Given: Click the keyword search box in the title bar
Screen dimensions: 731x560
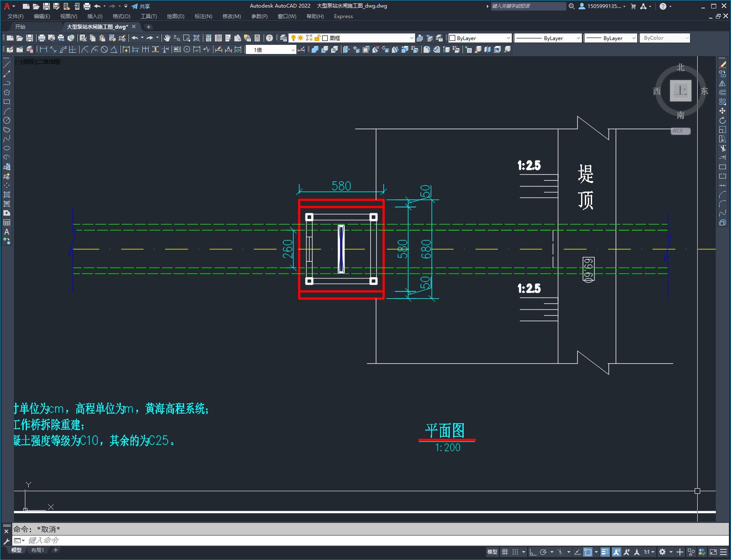Looking at the screenshot, I should (x=528, y=6).
